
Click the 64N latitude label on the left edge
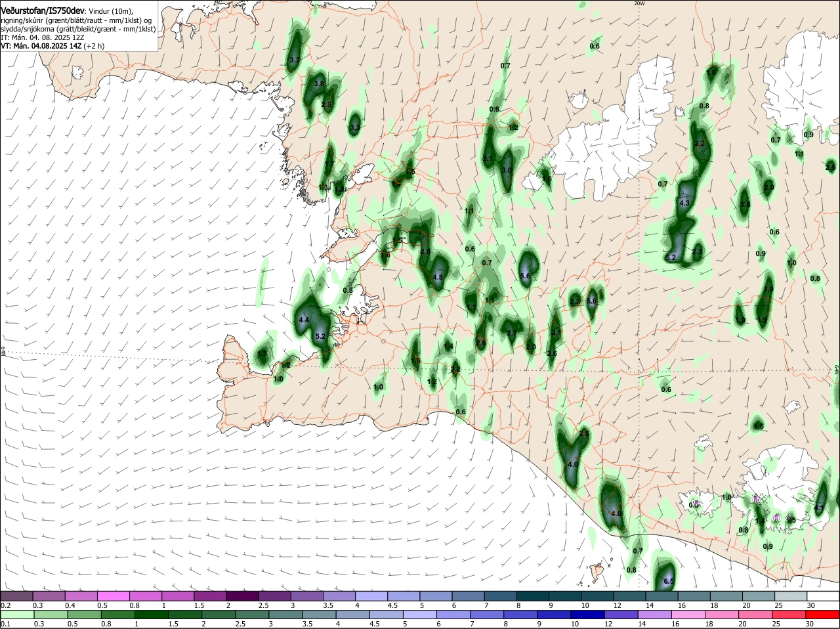pos(3,352)
